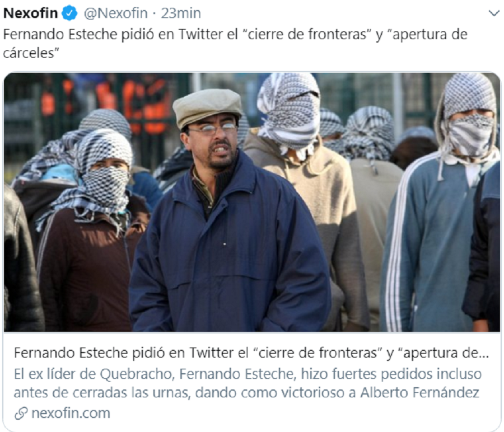
Task: Open the article preview photo
Action: 252,201
